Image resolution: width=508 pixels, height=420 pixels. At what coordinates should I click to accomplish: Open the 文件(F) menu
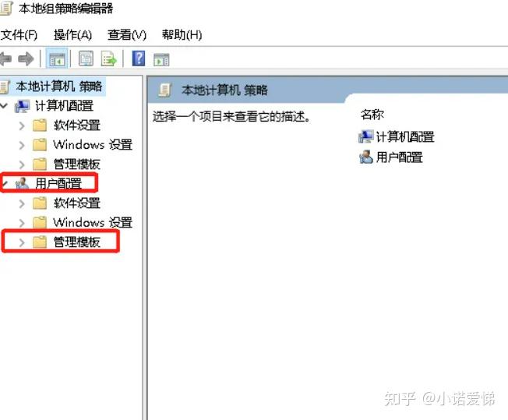tap(19, 35)
